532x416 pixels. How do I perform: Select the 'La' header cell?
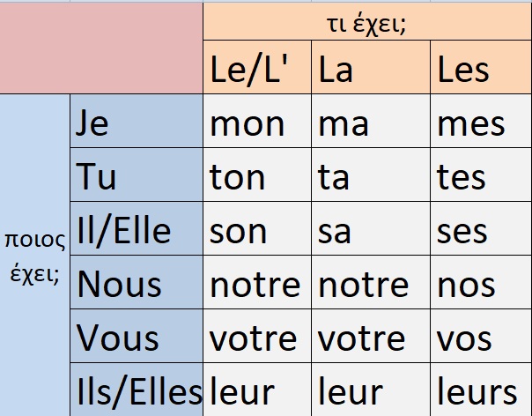click(371, 67)
